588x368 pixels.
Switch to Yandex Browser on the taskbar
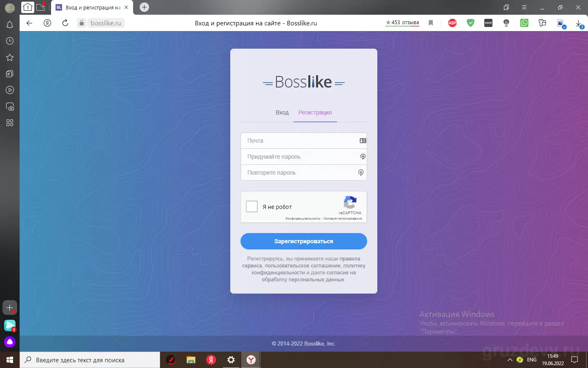tap(251, 360)
